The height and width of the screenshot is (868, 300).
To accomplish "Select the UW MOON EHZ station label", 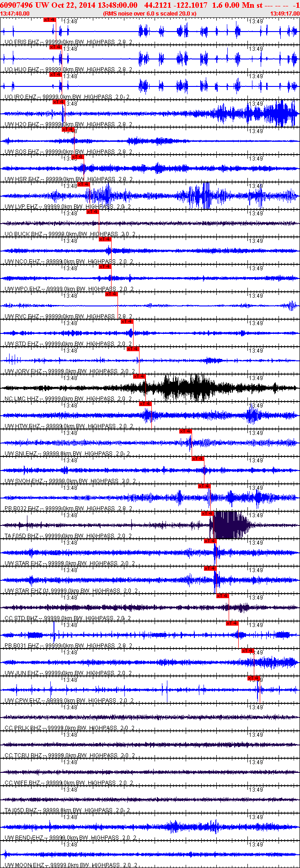I will click(x=71, y=865).
